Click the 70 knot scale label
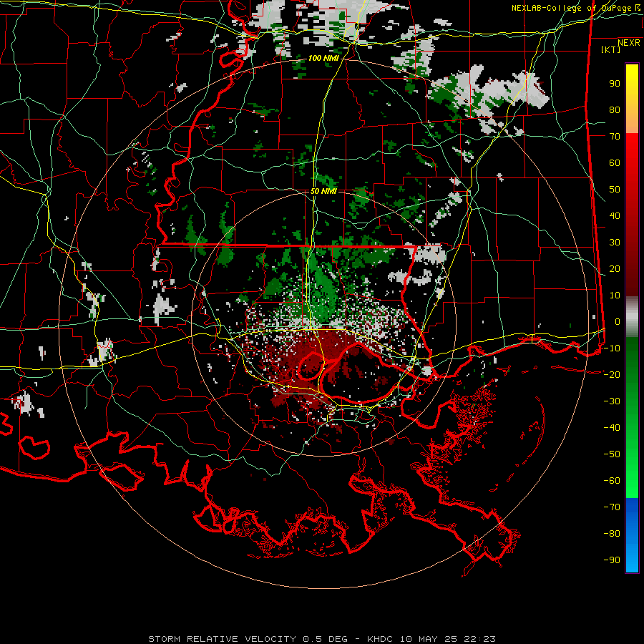The image size is (644, 644). [615, 137]
